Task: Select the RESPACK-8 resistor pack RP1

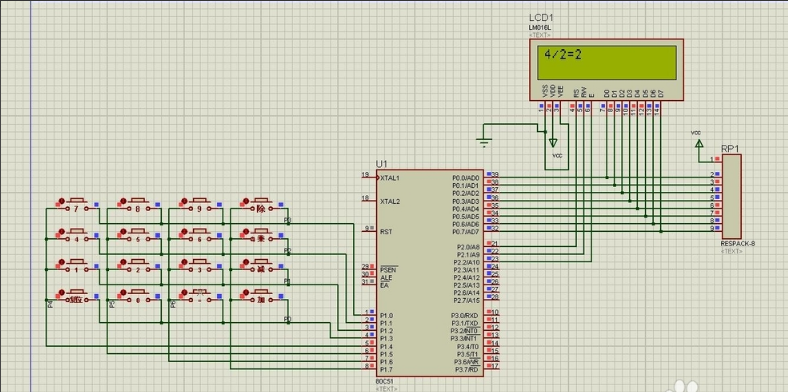Action: (731, 196)
